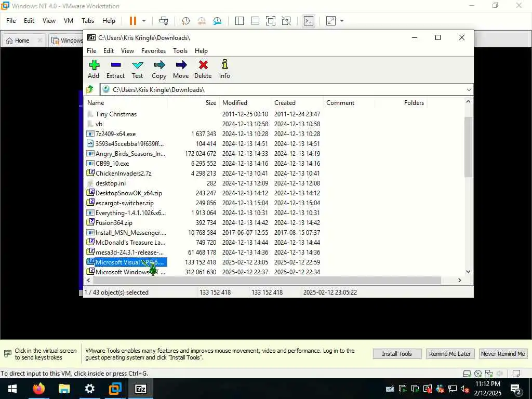Click the hard disk device status icon
The image size is (532, 399).
point(467,374)
